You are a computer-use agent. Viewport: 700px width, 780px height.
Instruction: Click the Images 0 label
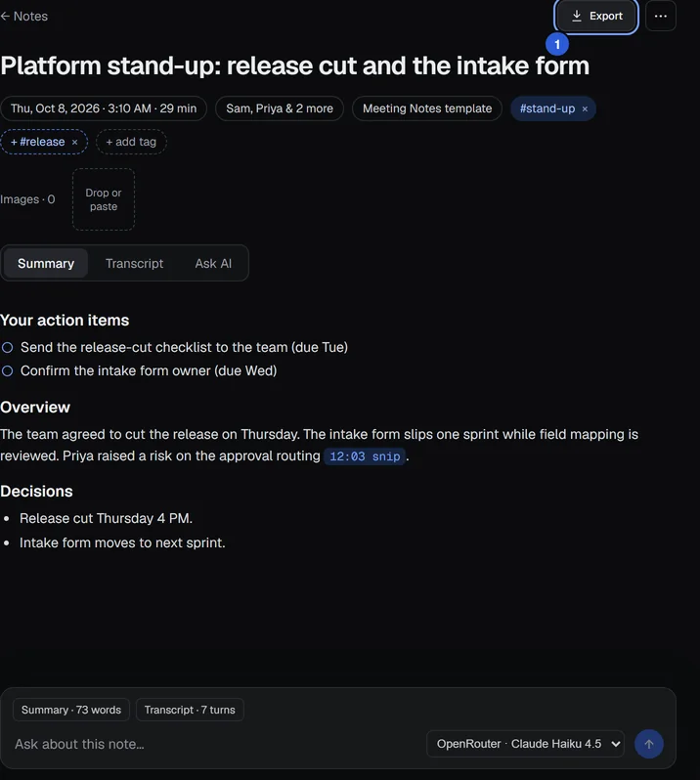pos(27,199)
